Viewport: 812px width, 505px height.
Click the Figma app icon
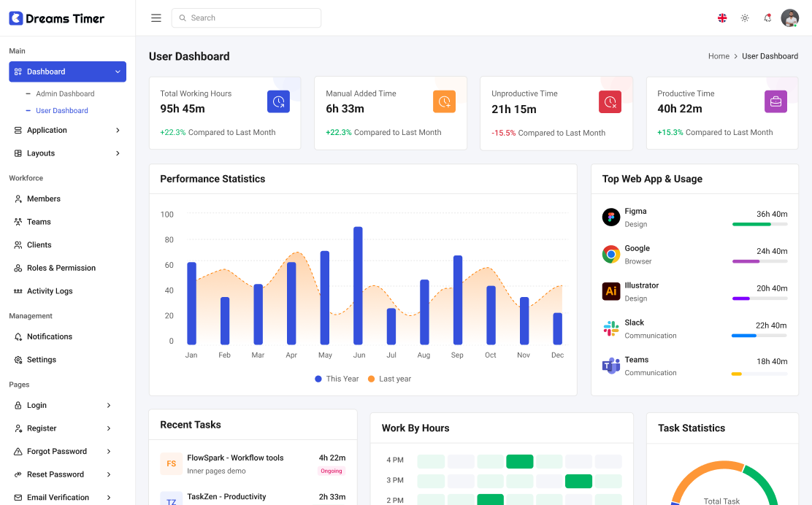(x=611, y=217)
